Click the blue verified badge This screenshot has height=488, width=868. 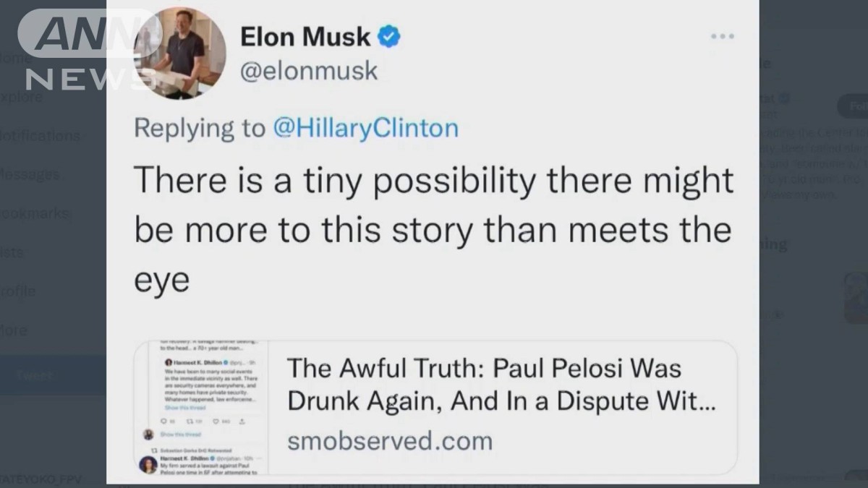click(391, 37)
